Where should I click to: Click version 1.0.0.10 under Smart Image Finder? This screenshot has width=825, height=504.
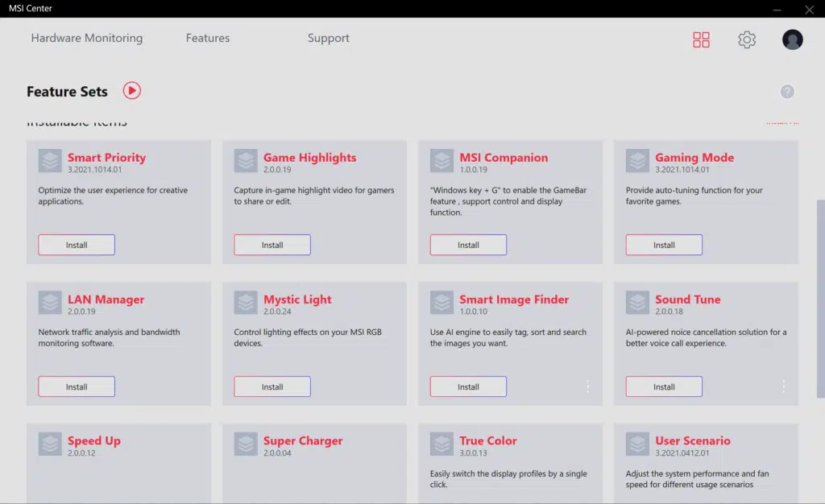473,311
